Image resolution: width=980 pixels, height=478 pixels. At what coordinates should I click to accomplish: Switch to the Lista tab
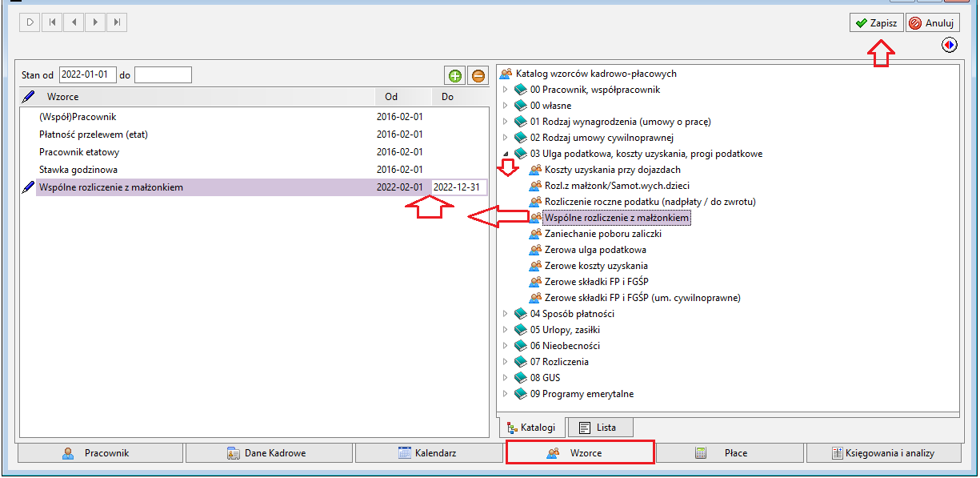(x=599, y=428)
